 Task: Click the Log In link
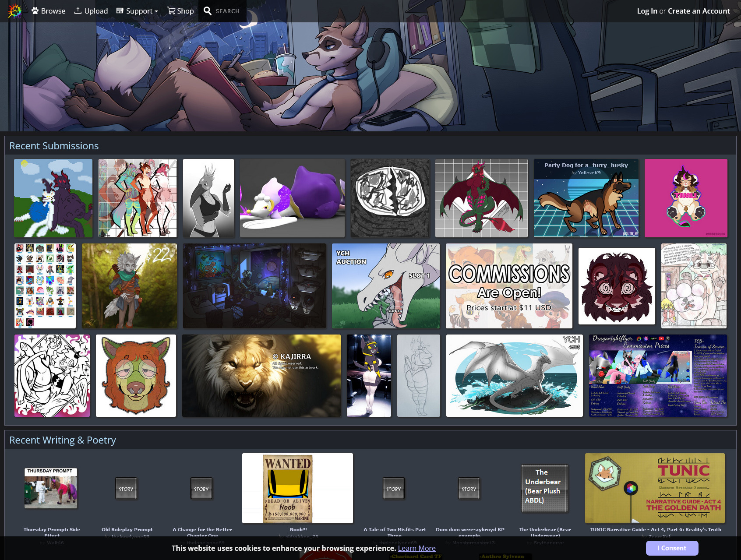point(647,11)
